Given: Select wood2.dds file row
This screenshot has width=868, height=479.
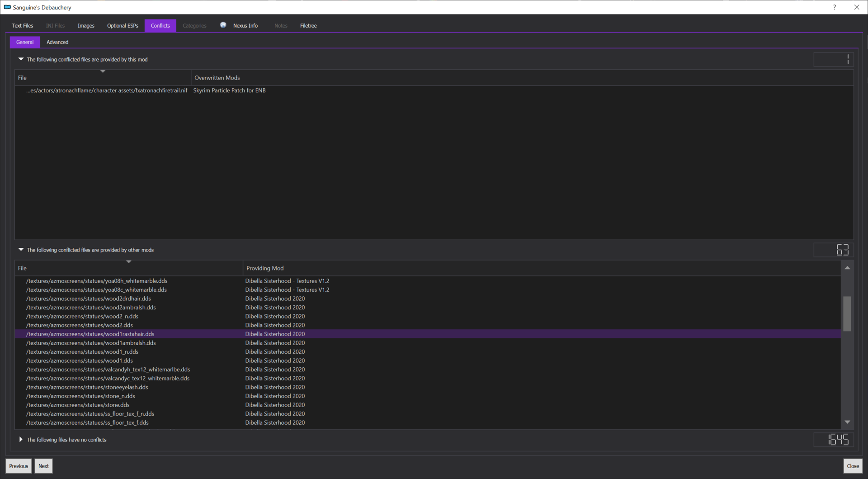Looking at the screenshot, I should pos(428,325).
